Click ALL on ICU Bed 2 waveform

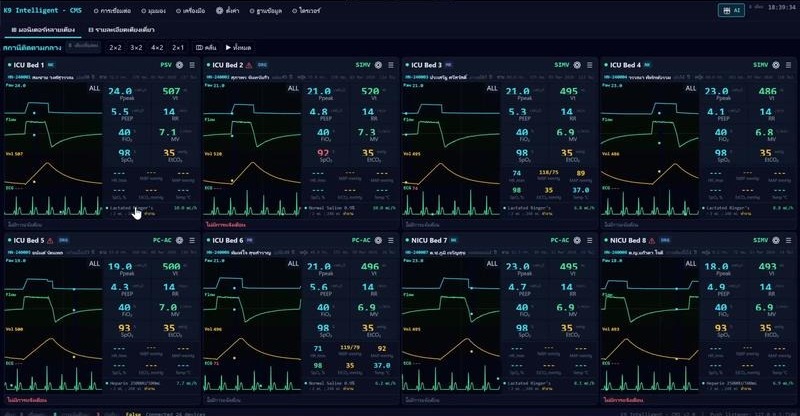tap(293, 88)
